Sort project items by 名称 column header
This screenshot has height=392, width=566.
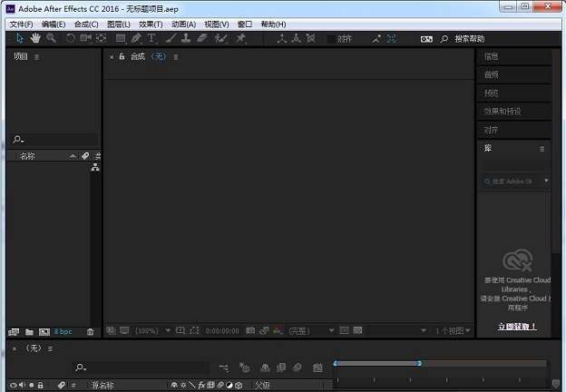pyautogui.click(x=27, y=156)
